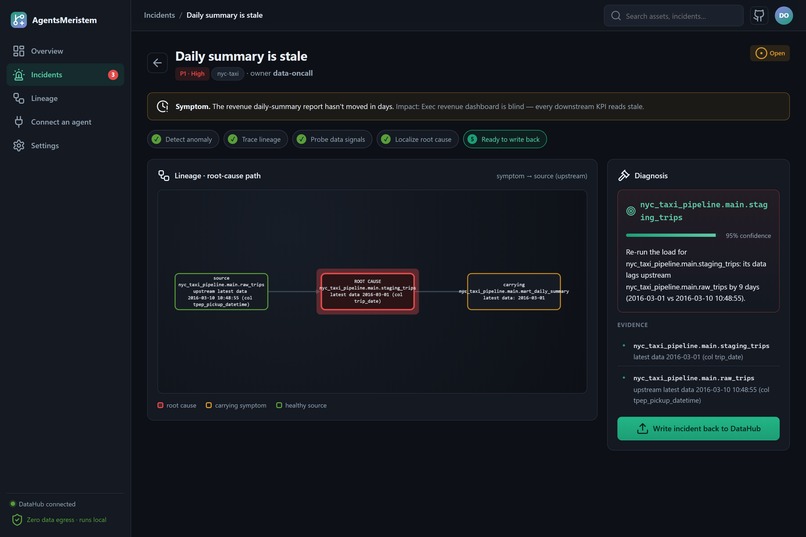Click the healthy source legend swatch
Screen dimensions: 806x537
279,405
